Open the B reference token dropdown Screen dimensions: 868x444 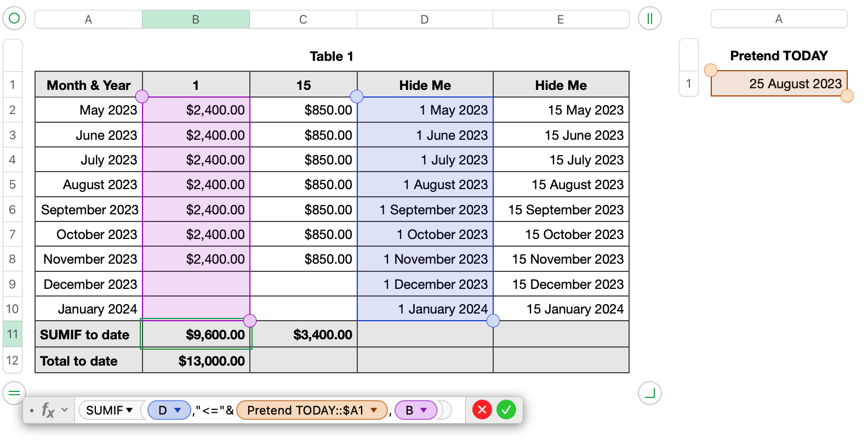[x=424, y=410]
